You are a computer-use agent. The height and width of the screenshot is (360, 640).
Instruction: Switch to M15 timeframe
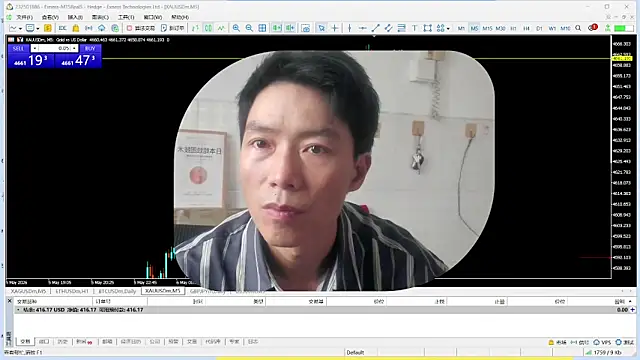[487, 28]
